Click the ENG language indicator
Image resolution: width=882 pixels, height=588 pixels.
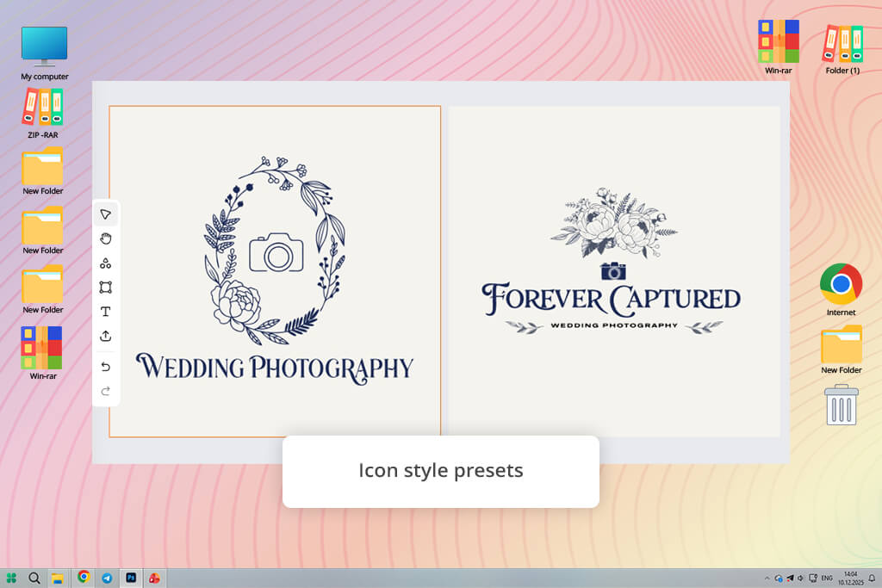pos(827,579)
